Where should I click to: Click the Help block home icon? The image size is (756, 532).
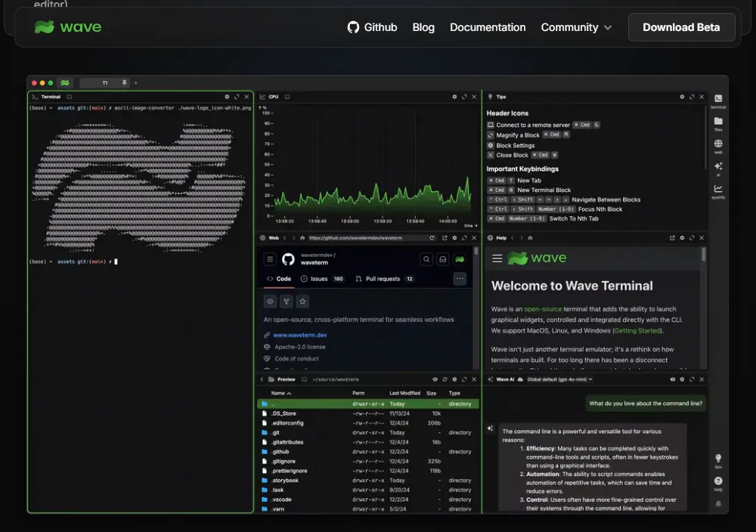pos(530,238)
